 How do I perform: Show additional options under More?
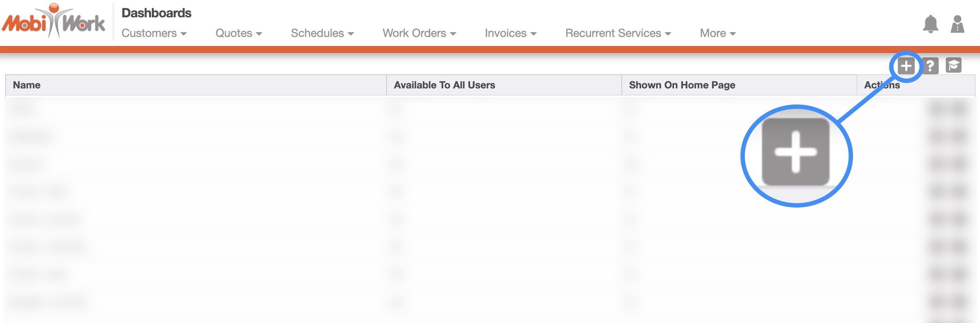pos(717,33)
